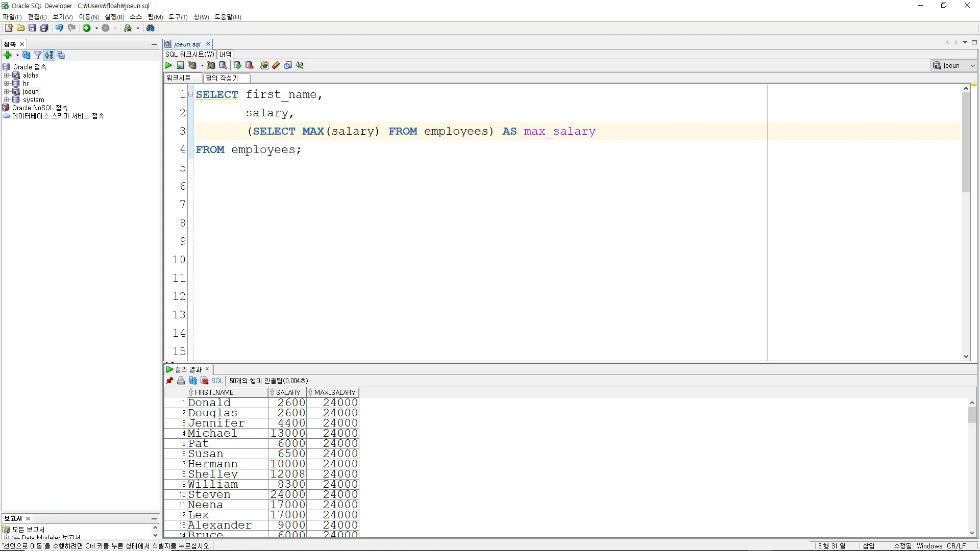
Task: Click the Run Script icon
Action: (x=180, y=65)
